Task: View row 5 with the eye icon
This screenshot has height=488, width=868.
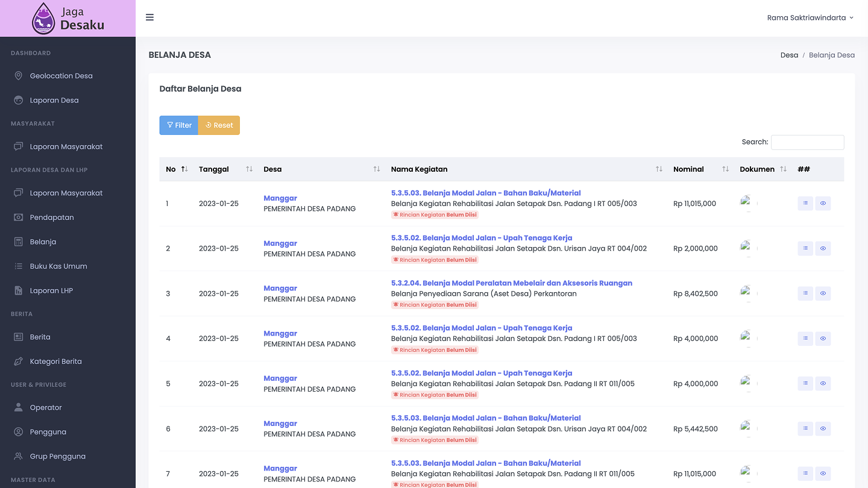Action: pyautogui.click(x=823, y=384)
